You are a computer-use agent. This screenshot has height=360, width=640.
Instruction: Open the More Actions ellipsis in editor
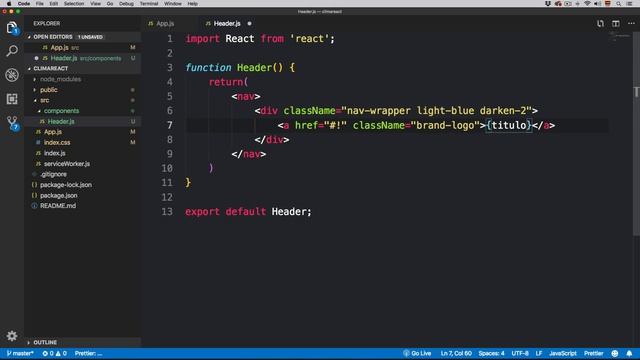point(631,24)
